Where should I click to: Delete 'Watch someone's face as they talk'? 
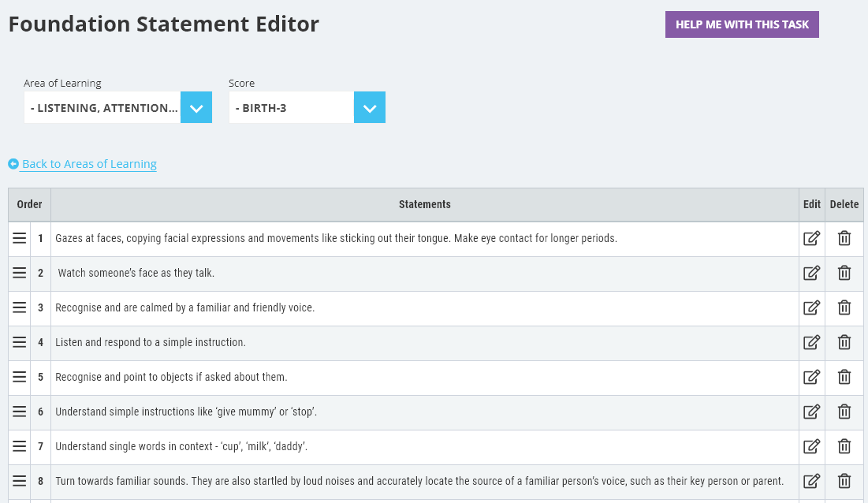click(844, 273)
